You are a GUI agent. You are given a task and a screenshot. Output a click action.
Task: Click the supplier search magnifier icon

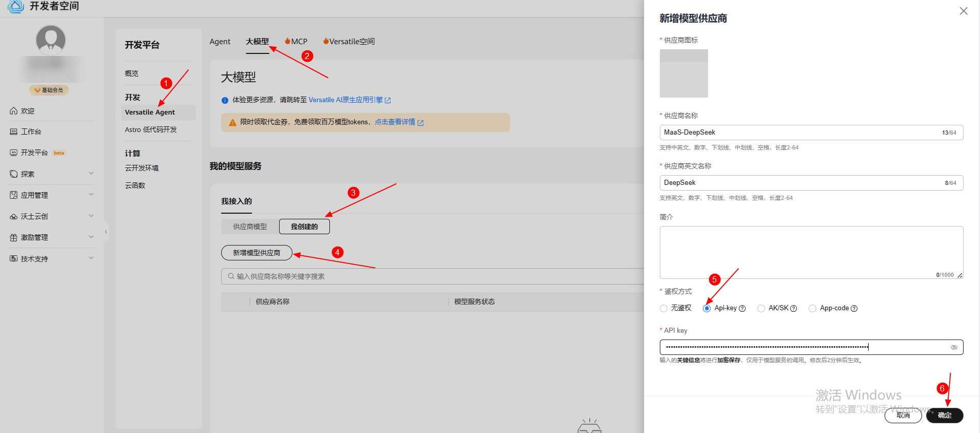(x=231, y=276)
